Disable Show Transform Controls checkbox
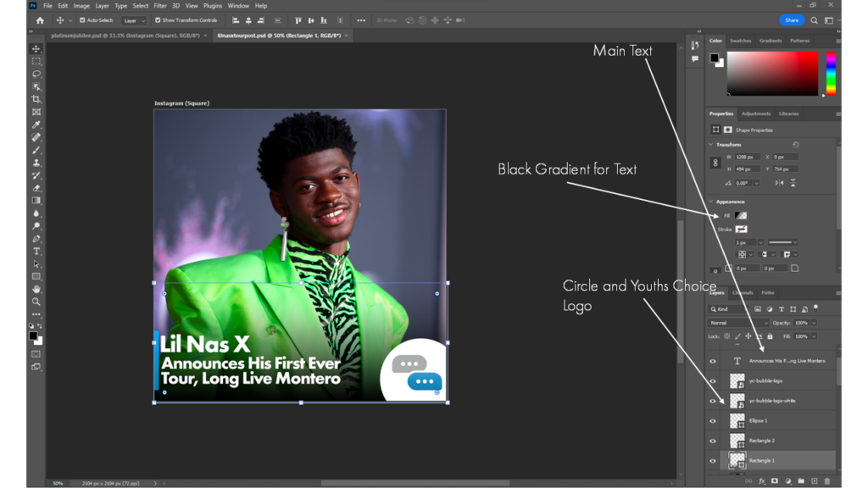868x488 pixels. tap(158, 20)
